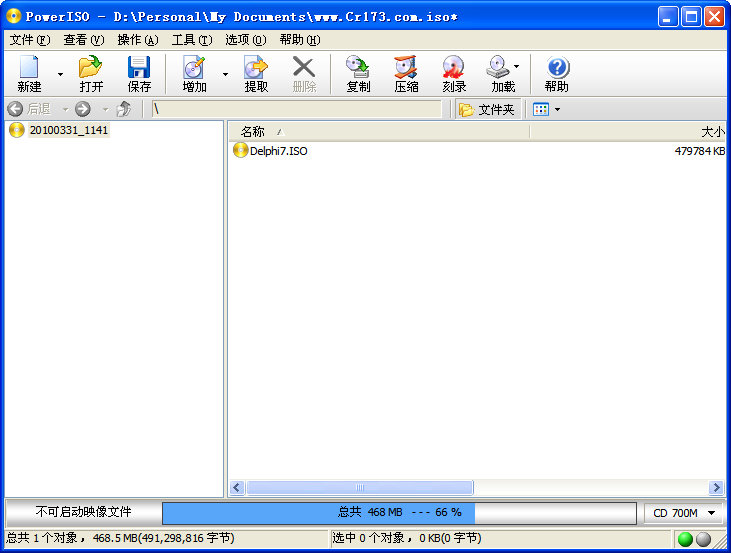
Task: Click the 增加 (Add) files icon
Action: click(194, 74)
